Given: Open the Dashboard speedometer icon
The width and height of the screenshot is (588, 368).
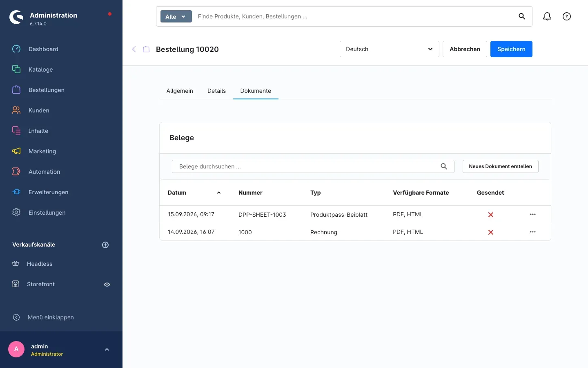Looking at the screenshot, I should pyautogui.click(x=16, y=49).
